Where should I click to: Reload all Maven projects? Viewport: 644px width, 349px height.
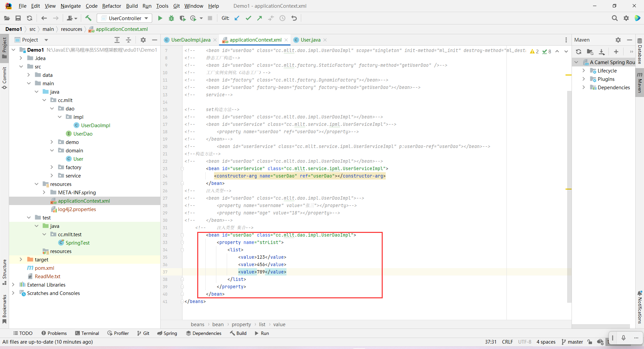pos(579,52)
